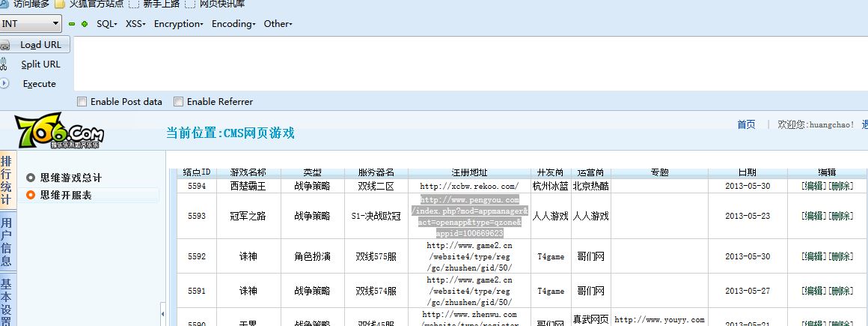This screenshot has height=326, width=868.
Task: Click date 2013-05-27 cell
Action: [x=748, y=291]
